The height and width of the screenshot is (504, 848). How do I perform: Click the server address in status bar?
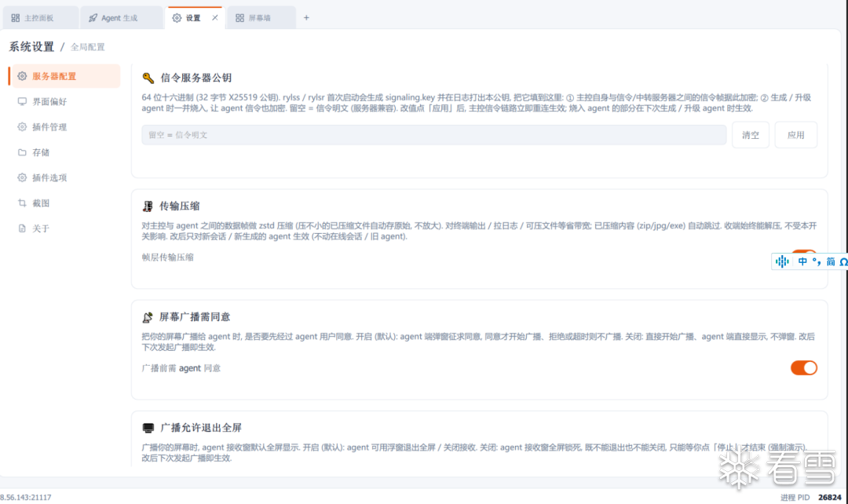[25, 497]
